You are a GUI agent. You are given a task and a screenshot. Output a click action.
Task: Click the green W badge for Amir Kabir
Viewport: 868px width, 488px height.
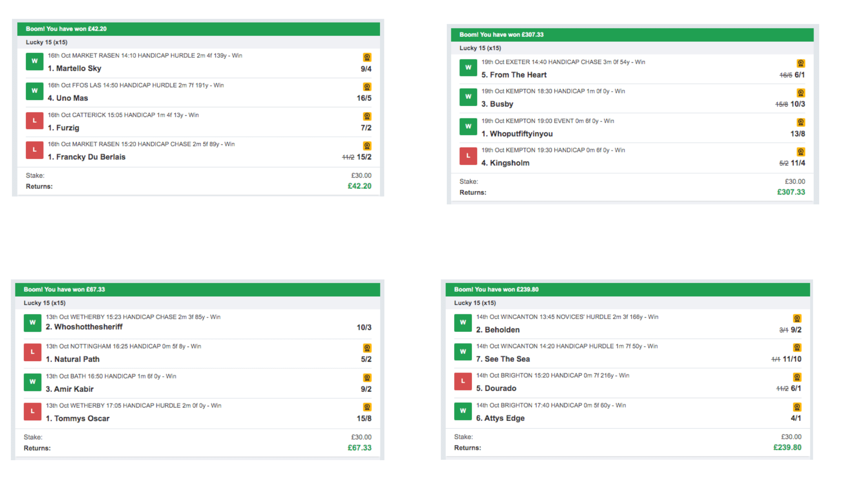33,382
